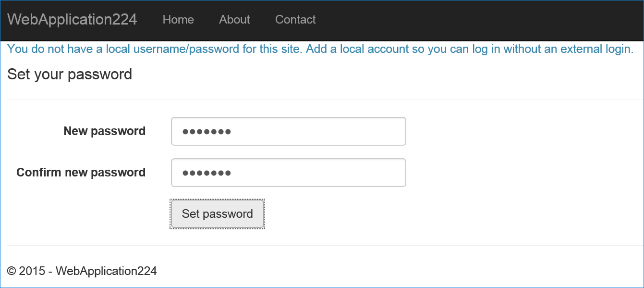The width and height of the screenshot is (644, 288).
Task: Click inside the Confirm new password field
Action: click(288, 172)
